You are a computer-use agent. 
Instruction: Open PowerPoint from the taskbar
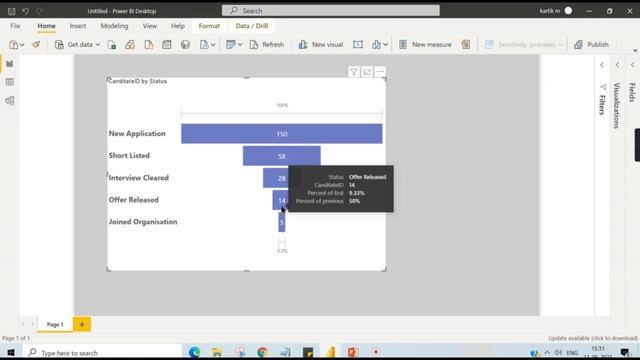coord(353,352)
